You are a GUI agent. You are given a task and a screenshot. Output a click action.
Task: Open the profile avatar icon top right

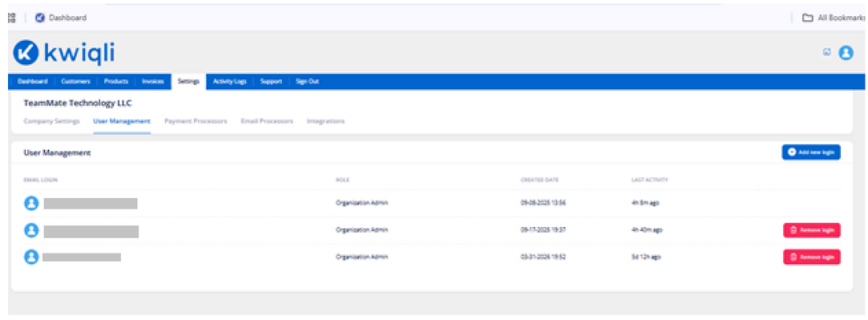(846, 53)
